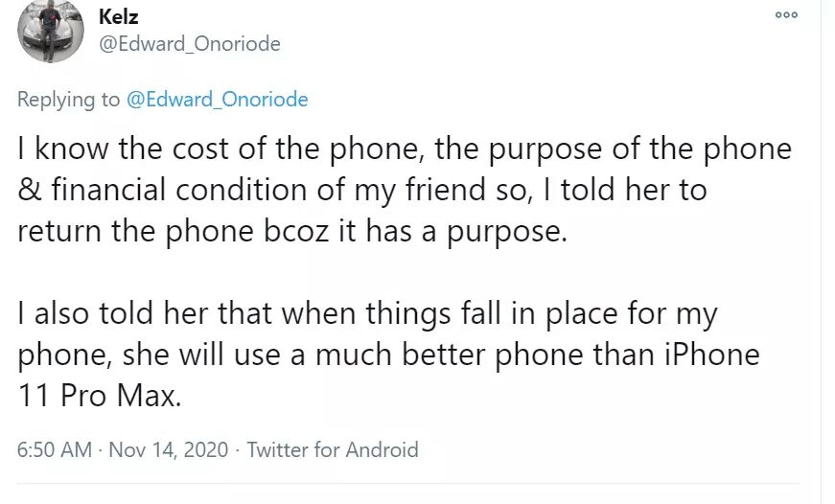Click the 6:50 AM timestamp
Viewport: 835px width, 504px height.
tap(56, 449)
